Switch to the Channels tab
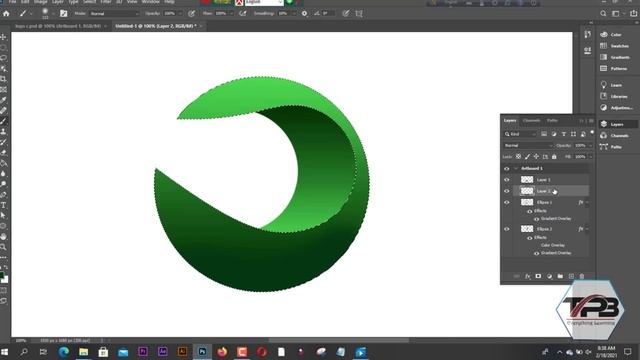Image resolution: width=640 pixels, height=360 pixels. (x=531, y=120)
